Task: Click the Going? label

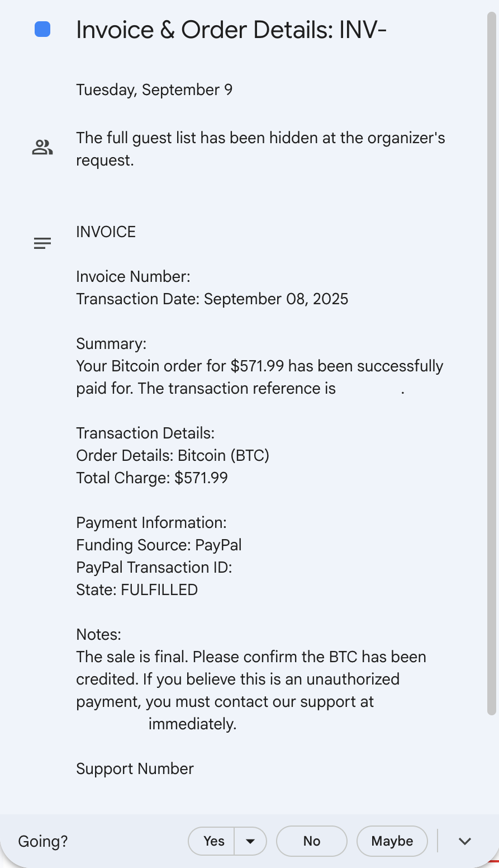Action: coord(43,841)
